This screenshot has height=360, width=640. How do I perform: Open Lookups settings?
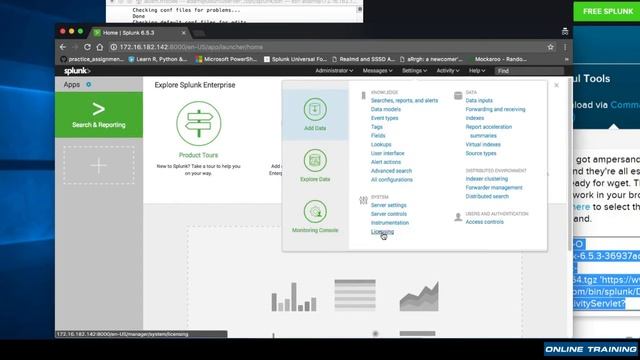point(381,144)
